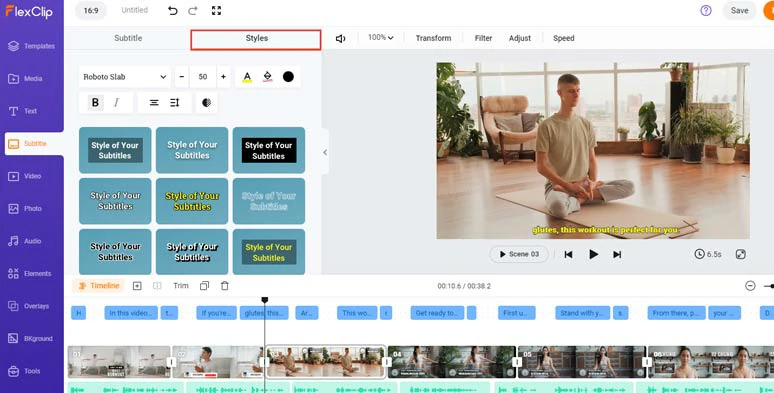Viewport: 774px width, 393px height.
Task: Skip to previous scene
Action: tap(569, 254)
